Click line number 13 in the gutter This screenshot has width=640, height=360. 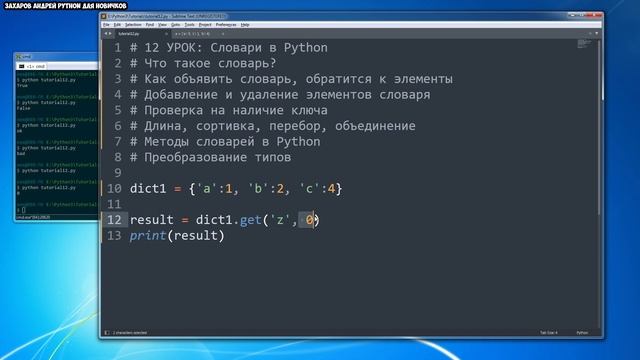[x=114, y=236]
